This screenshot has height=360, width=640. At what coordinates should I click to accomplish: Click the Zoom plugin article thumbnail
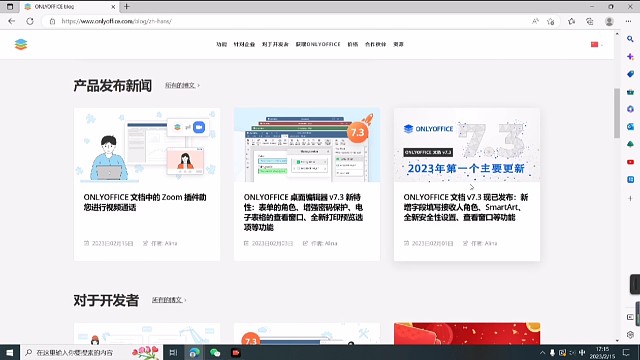(147, 145)
